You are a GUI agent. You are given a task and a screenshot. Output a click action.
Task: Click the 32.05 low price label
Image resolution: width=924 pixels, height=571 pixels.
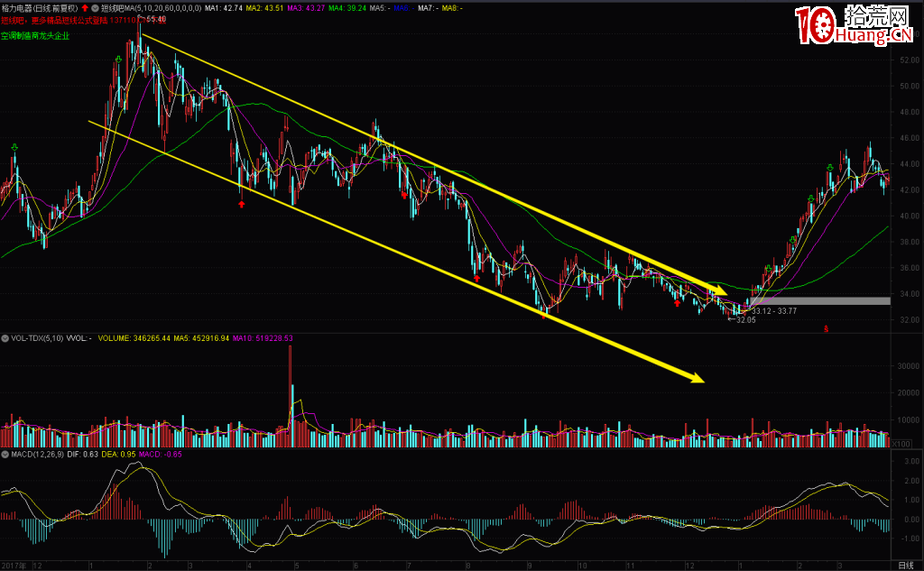(x=744, y=319)
